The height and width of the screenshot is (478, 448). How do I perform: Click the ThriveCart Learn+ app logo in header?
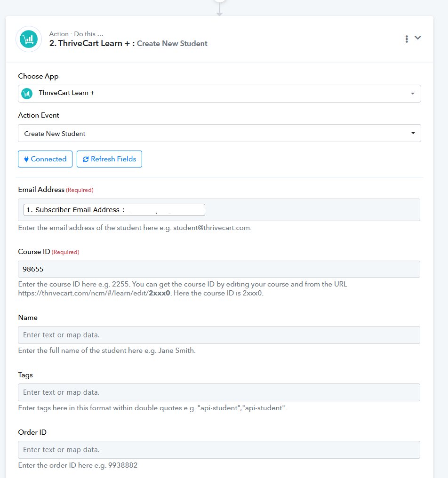tap(29, 39)
